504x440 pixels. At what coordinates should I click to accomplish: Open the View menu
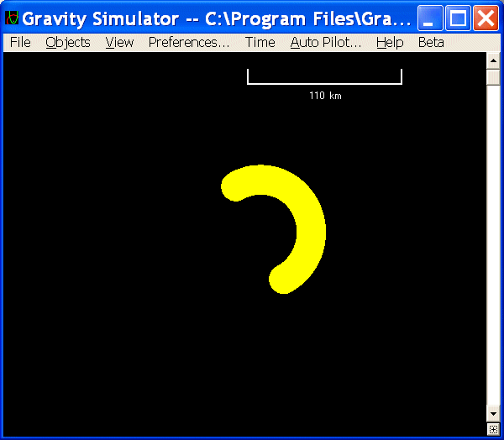(119, 43)
